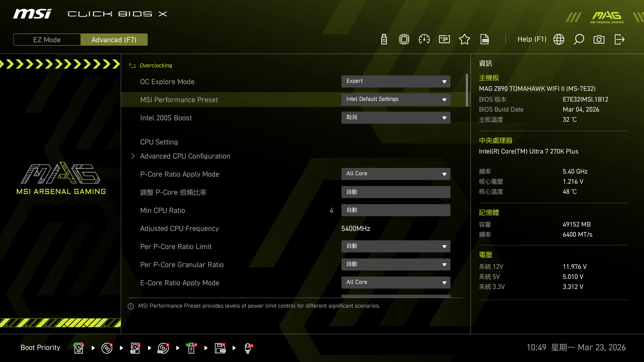Open the Intel 200S Boost dropdown
The height and width of the screenshot is (362, 644).
point(396,118)
